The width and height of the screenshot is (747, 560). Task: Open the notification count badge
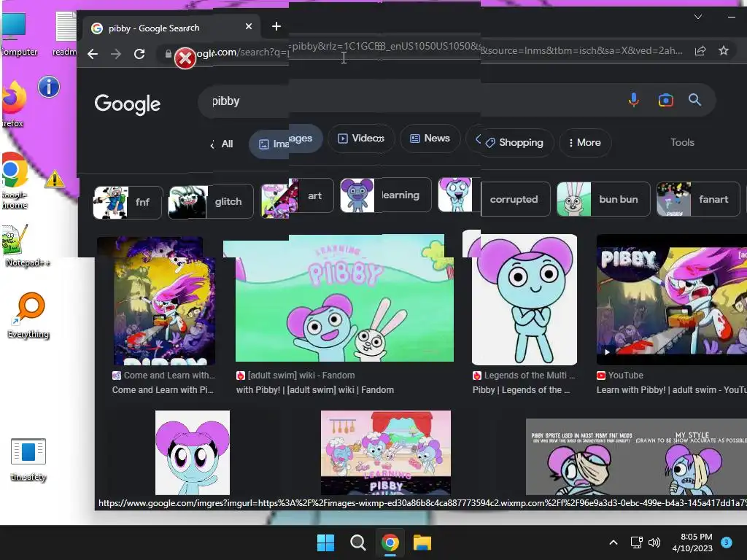coord(727,542)
